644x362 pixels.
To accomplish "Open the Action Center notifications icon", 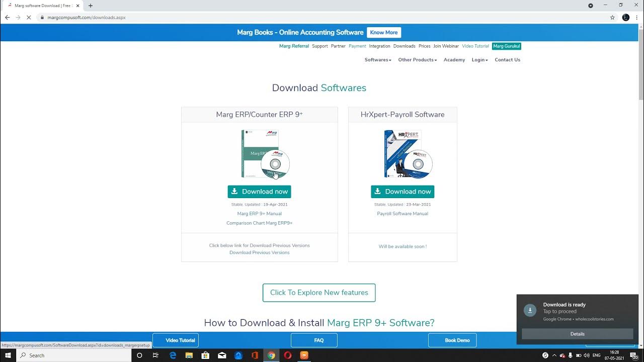I will [635, 355].
